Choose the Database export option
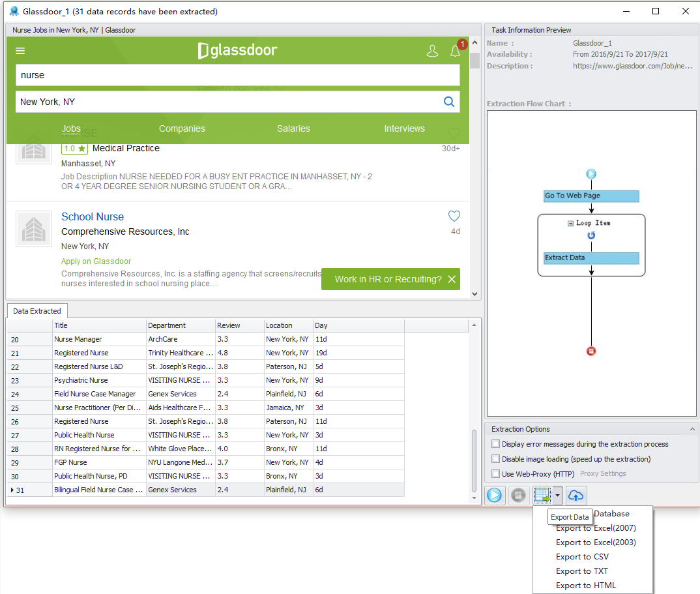This screenshot has width=700, height=594. 611,514
